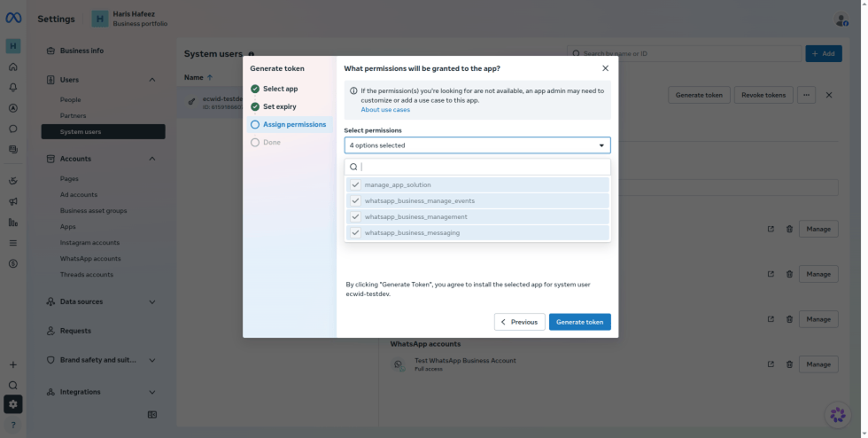This screenshot has width=868, height=438.
Task: Collapse the Accounts section
Action: [152, 159]
